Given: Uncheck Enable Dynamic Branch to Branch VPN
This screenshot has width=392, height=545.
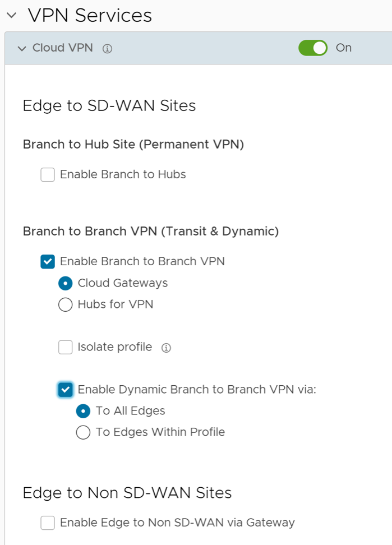Looking at the screenshot, I should click(x=66, y=390).
